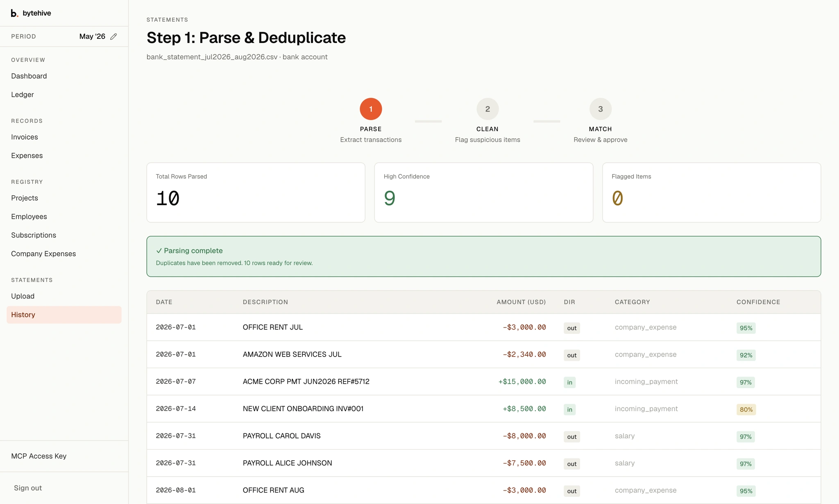Sort by Amount (USD) column header
The image size is (839, 504).
pyautogui.click(x=521, y=302)
